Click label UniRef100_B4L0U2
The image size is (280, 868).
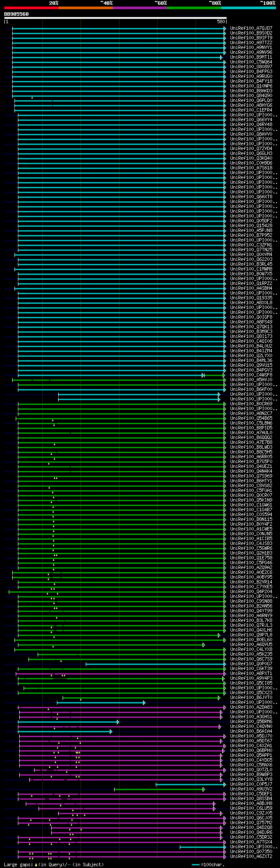[251, 346]
